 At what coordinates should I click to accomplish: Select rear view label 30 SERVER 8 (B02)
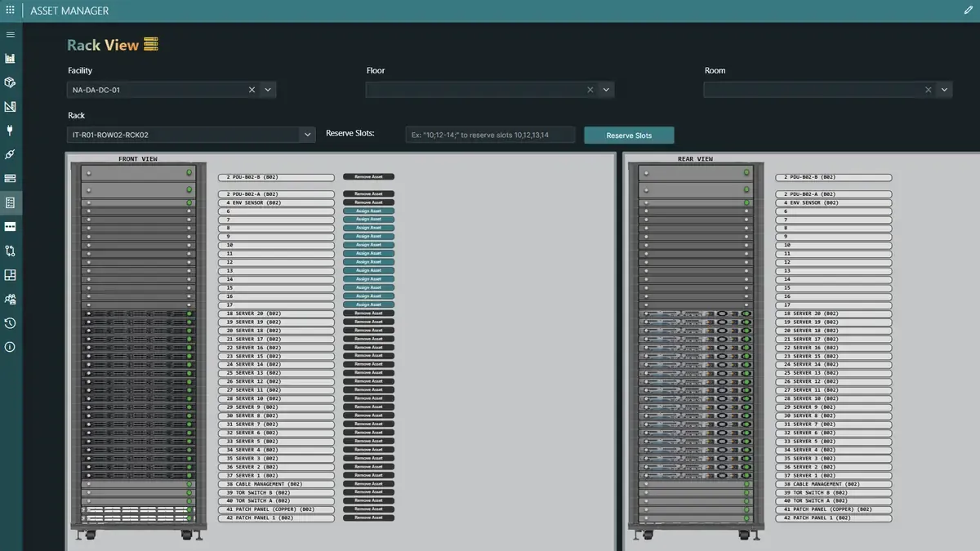pos(834,415)
